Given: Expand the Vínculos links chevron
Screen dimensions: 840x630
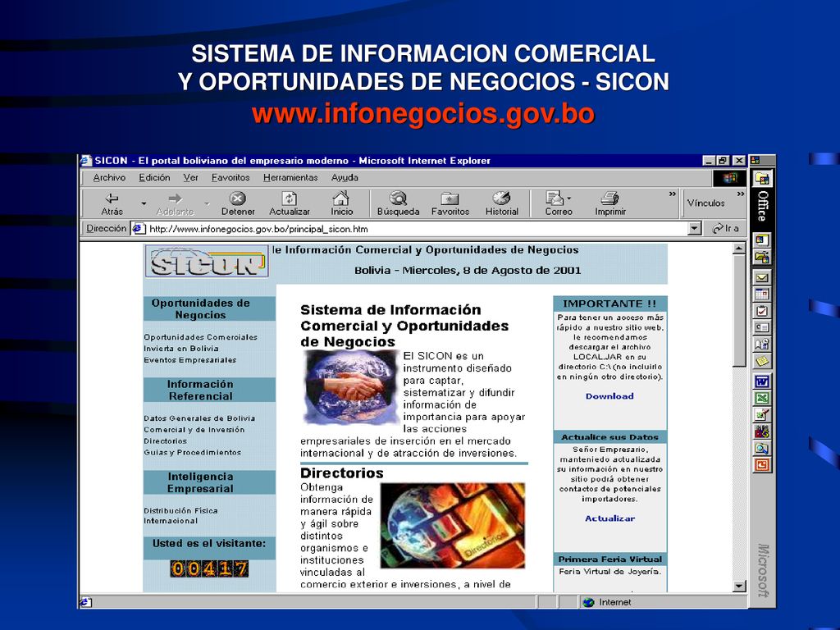Looking at the screenshot, I should tap(741, 194).
